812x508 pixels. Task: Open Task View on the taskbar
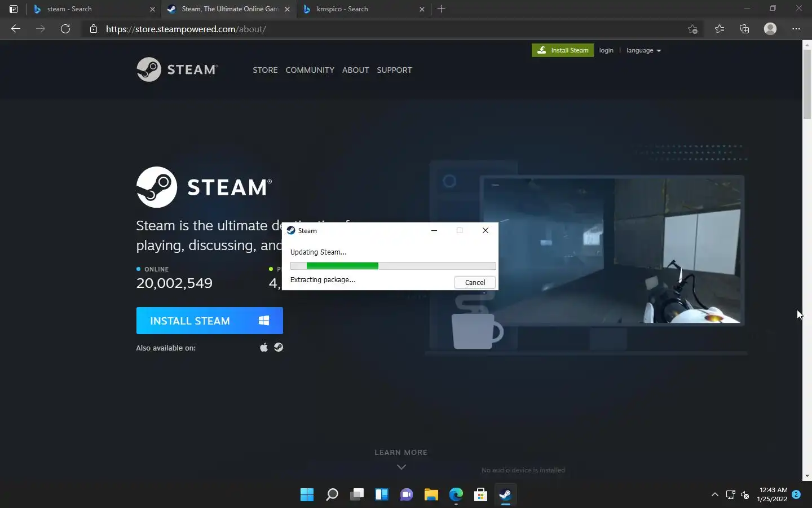(357, 495)
